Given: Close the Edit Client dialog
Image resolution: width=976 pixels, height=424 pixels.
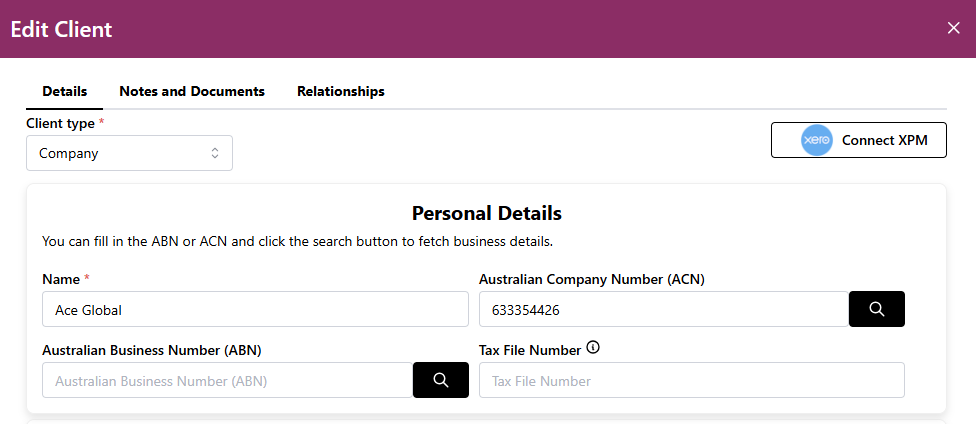Looking at the screenshot, I should click(953, 28).
